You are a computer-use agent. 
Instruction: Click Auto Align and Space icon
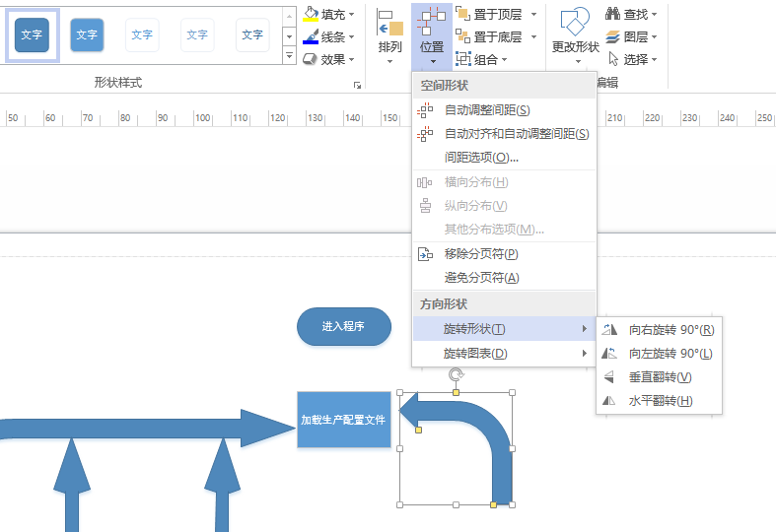[425, 134]
